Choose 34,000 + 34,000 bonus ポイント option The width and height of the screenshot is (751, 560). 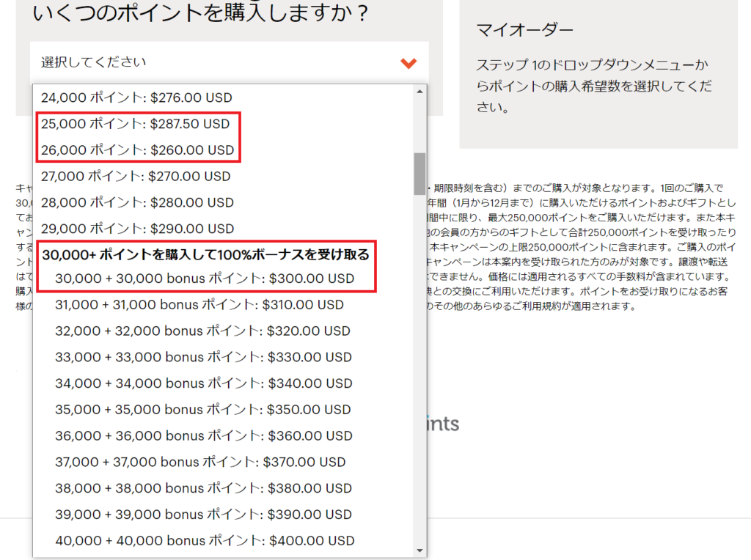click(204, 383)
